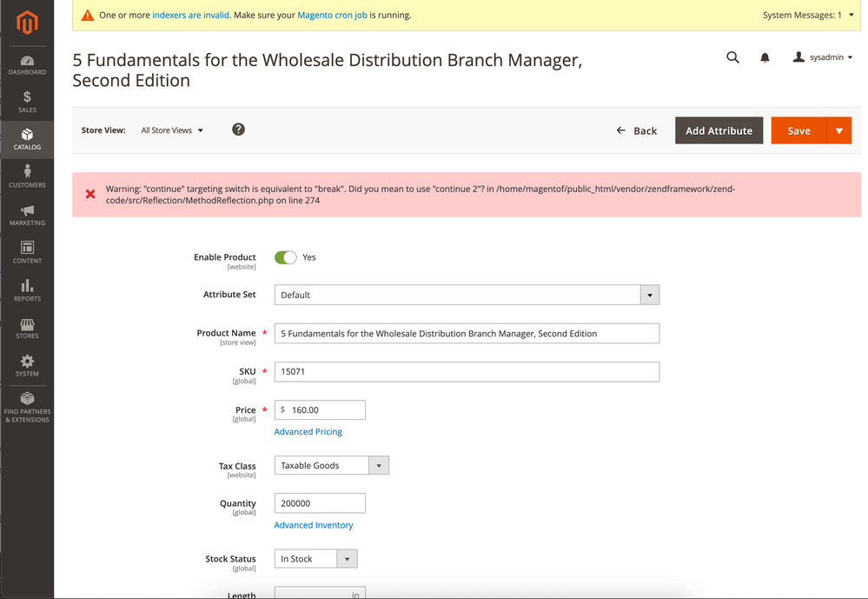The image size is (868, 599).
Task: Click into the SKU input field
Action: [467, 372]
